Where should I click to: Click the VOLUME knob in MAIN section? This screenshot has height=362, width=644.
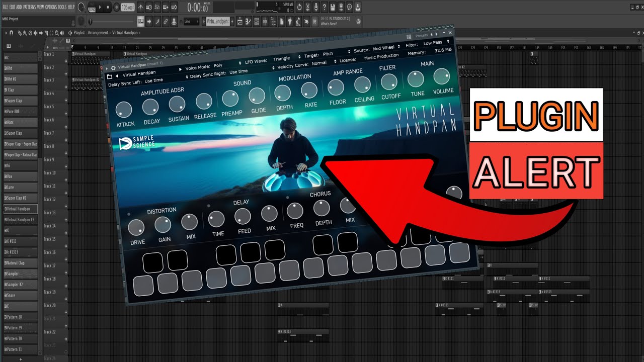click(441, 76)
